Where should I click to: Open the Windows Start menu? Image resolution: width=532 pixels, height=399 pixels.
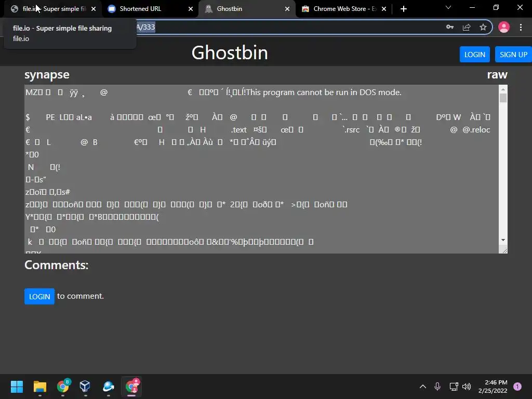pos(17,387)
